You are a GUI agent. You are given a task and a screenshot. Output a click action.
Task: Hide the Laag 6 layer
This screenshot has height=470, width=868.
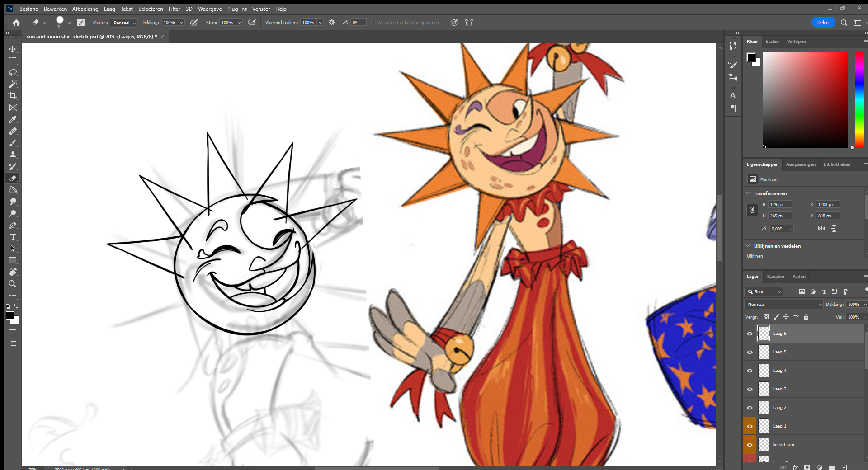tap(750, 334)
